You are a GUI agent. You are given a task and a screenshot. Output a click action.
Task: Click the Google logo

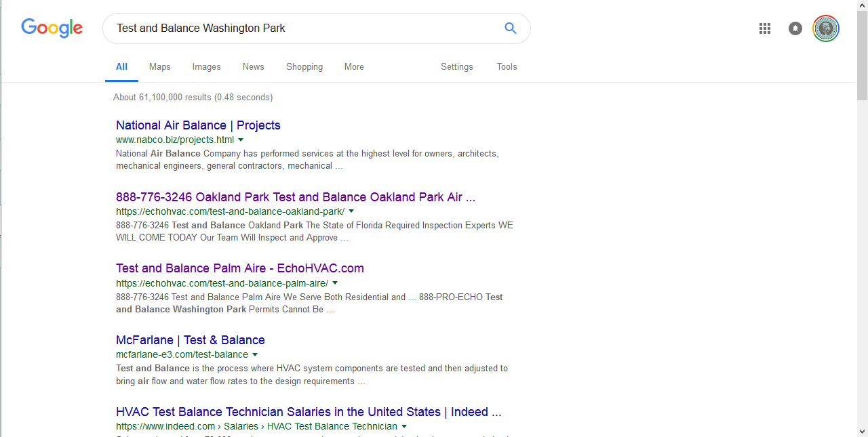(52, 28)
